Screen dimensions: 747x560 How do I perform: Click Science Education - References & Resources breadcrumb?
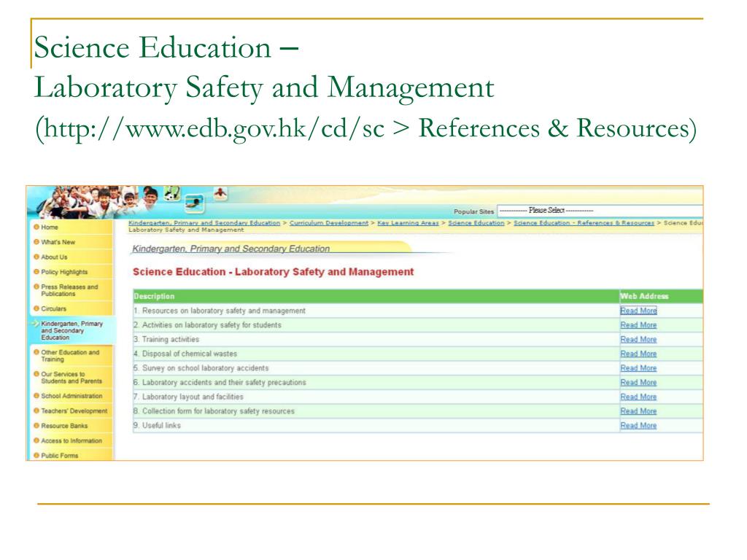point(584,223)
